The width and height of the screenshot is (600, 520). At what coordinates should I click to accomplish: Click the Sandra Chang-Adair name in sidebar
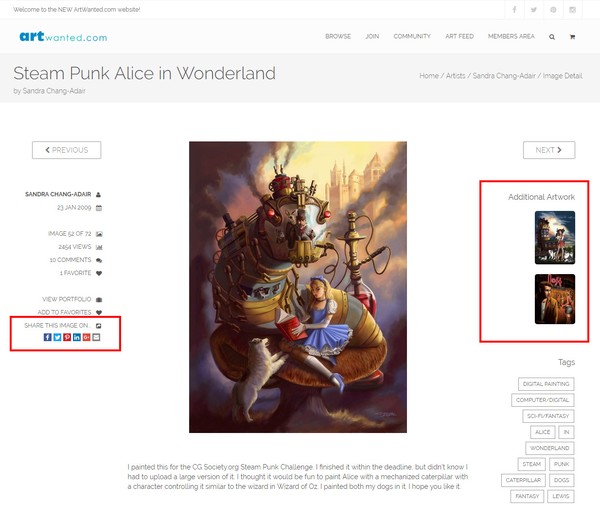[58, 194]
